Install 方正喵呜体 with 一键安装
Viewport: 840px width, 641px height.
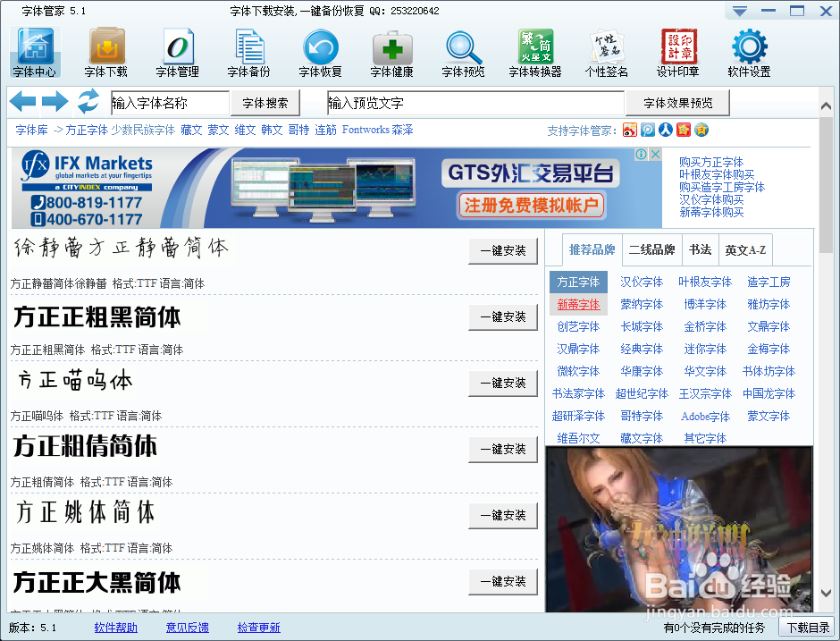coord(503,384)
